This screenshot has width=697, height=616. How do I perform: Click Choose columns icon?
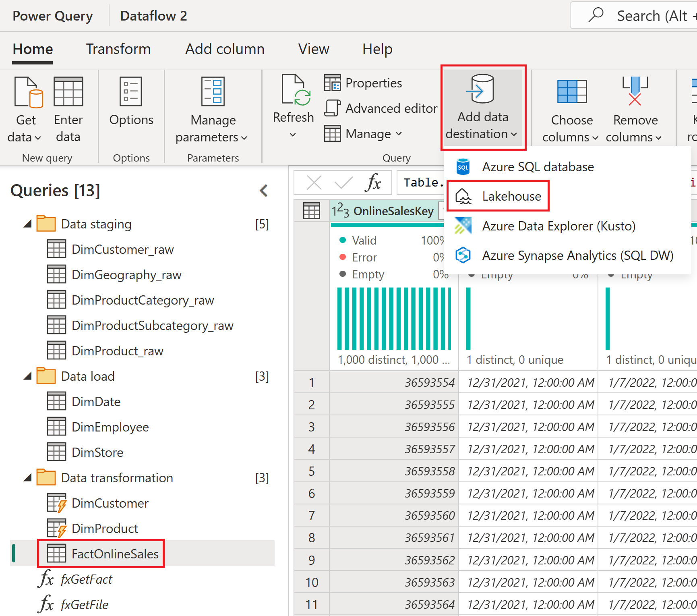(572, 91)
